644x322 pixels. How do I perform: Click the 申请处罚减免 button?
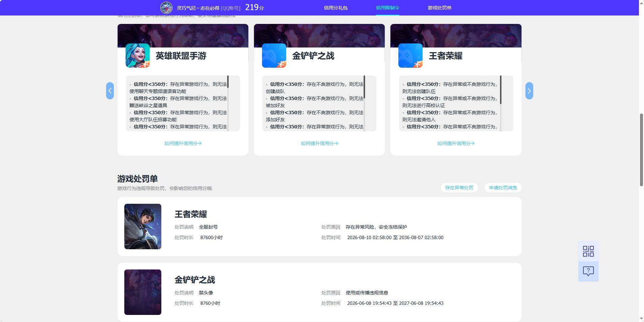[503, 188]
